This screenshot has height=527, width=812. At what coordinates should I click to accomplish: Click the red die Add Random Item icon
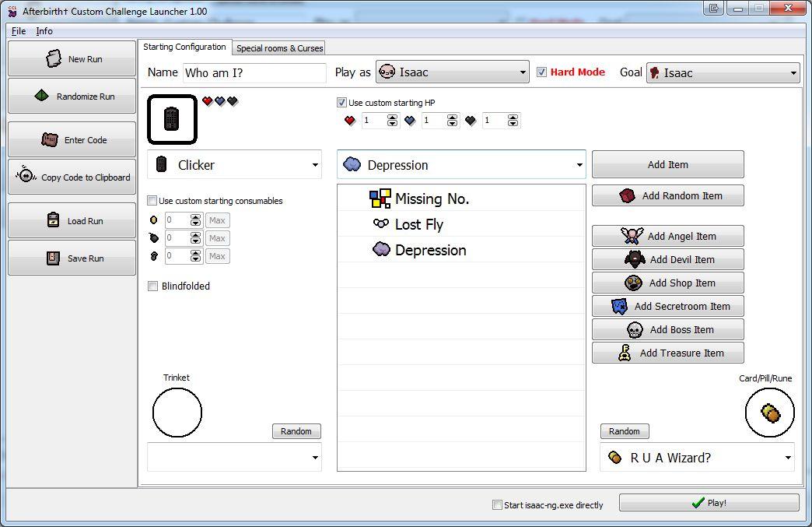click(627, 196)
